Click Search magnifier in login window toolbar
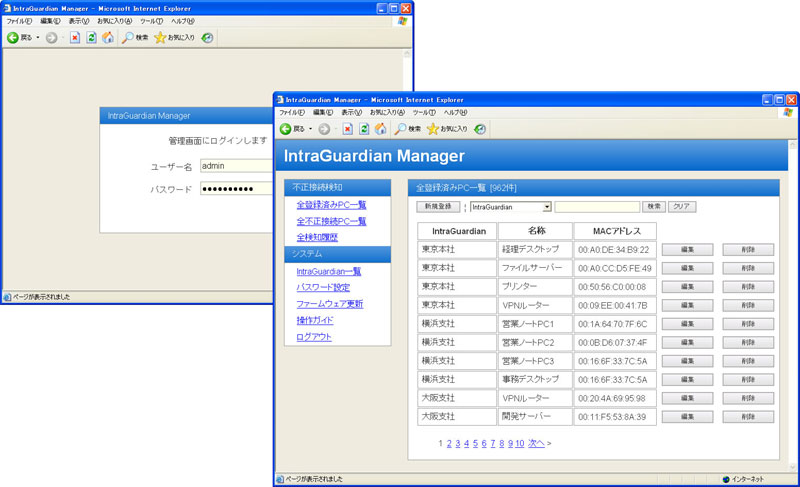This screenshot has width=800, height=487. click(x=128, y=38)
